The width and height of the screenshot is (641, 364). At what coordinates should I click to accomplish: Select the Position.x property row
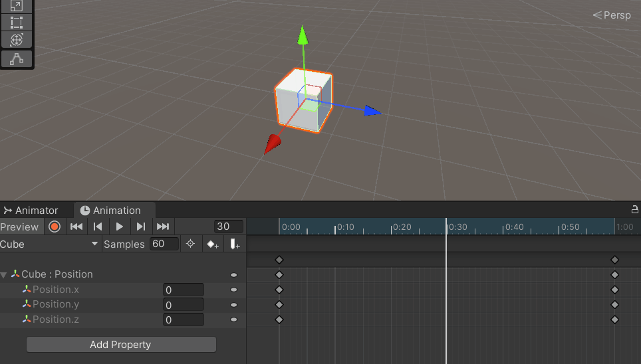point(122,290)
